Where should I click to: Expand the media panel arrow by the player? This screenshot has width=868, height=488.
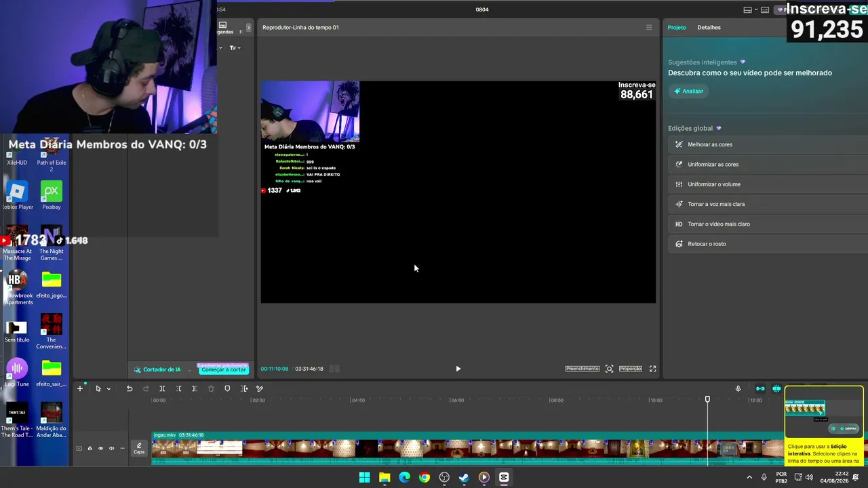tap(248, 27)
